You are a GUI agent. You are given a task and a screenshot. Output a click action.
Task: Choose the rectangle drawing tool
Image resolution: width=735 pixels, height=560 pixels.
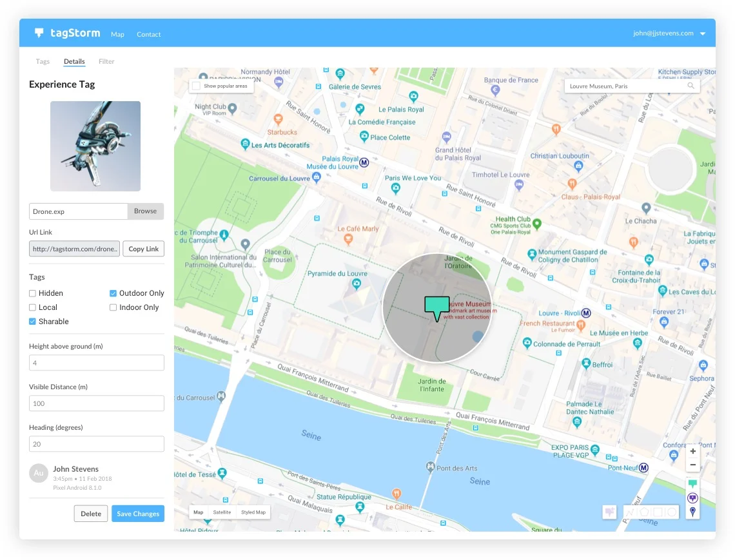coord(658,512)
